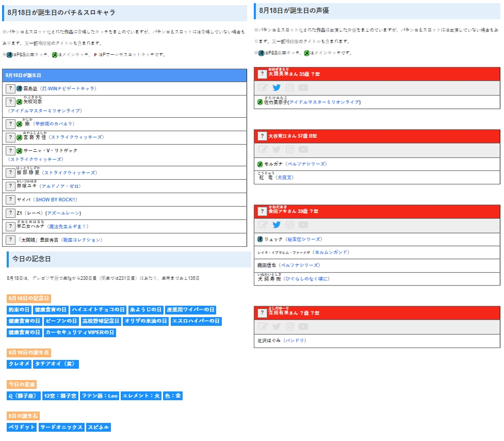Select the カーセキュリティVIPERの日 tag
Image resolution: width=504 pixels, height=441 pixels.
click(80, 332)
